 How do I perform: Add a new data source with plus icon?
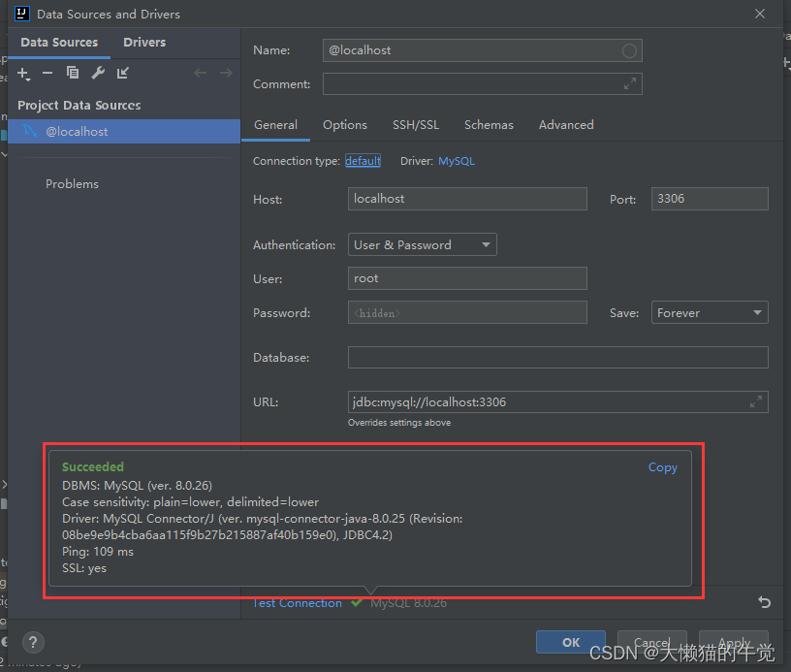[23, 74]
